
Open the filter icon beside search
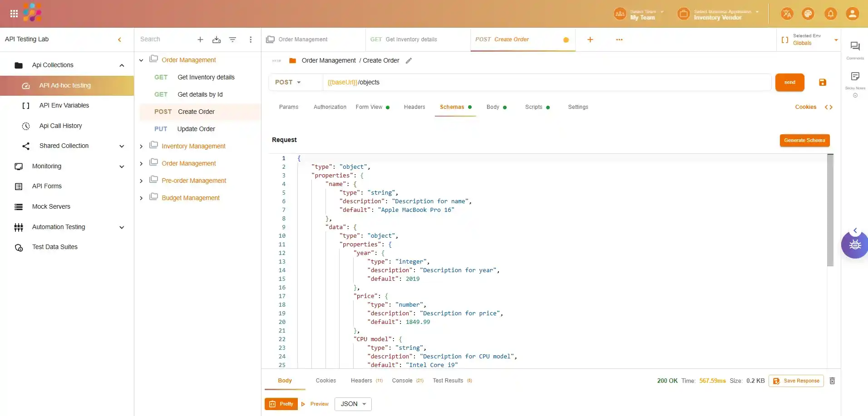(x=232, y=40)
